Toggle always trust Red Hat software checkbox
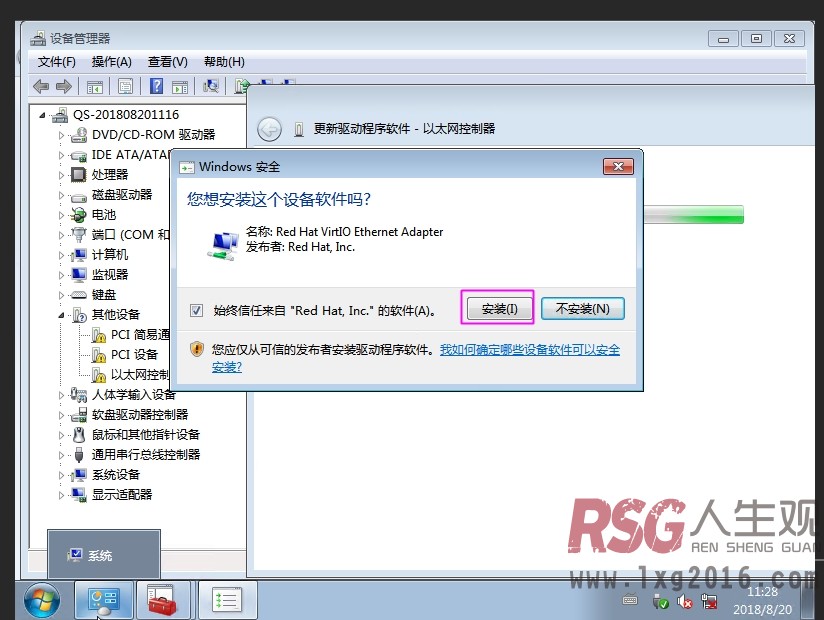This screenshot has width=824, height=620. (x=196, y=311)
